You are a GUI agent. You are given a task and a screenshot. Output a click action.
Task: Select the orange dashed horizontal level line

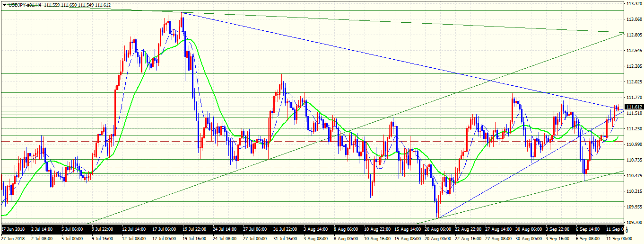tap(312, 168)
